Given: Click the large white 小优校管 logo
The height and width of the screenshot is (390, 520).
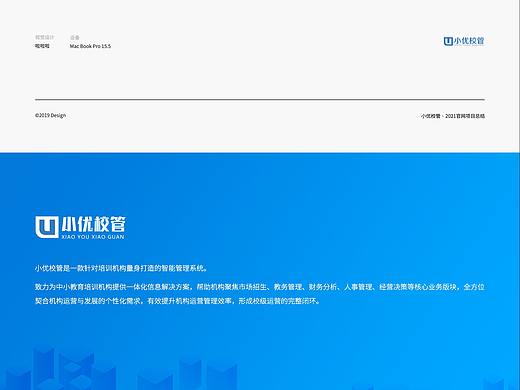Looking at the screenshot, I should pos(80,227).
